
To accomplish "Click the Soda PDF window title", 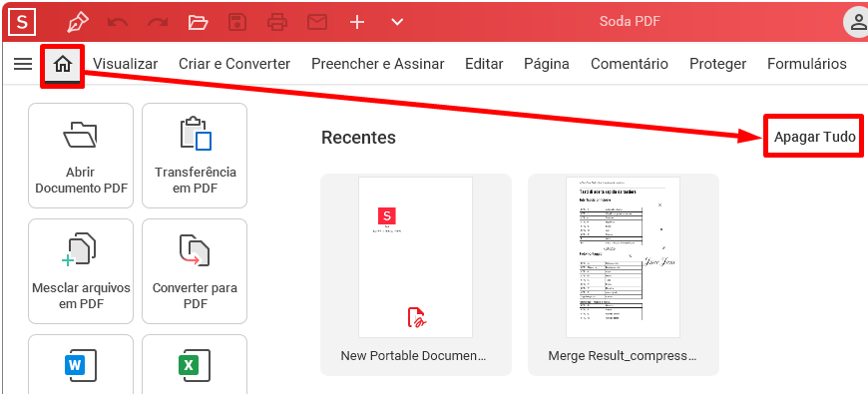I will point(630,22).
